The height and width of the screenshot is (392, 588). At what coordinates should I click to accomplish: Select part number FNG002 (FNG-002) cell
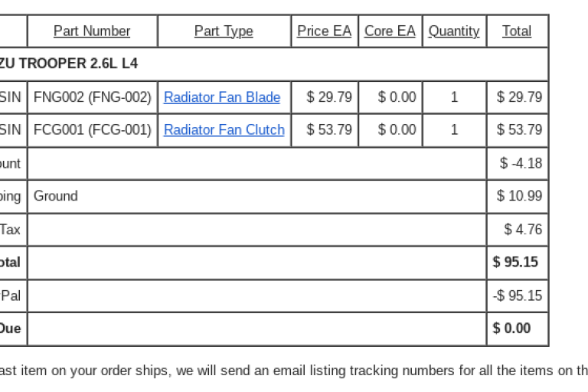tap(93, 97)
